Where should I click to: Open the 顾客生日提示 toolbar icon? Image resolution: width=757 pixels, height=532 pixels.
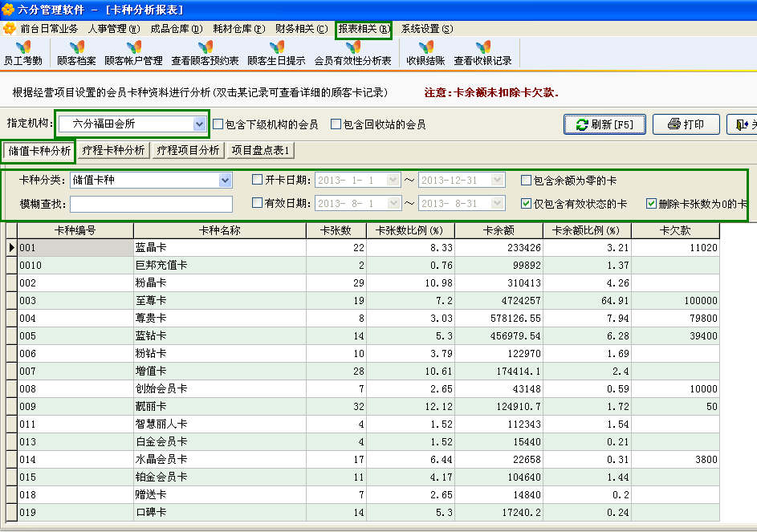pyautogui.click(x=277, y=53)
